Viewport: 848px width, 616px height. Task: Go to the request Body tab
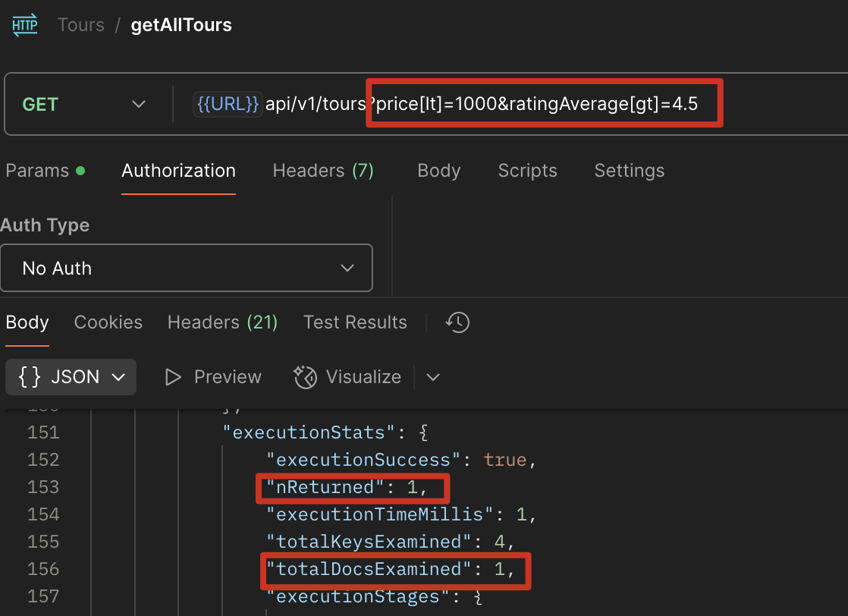pos(438,171)
